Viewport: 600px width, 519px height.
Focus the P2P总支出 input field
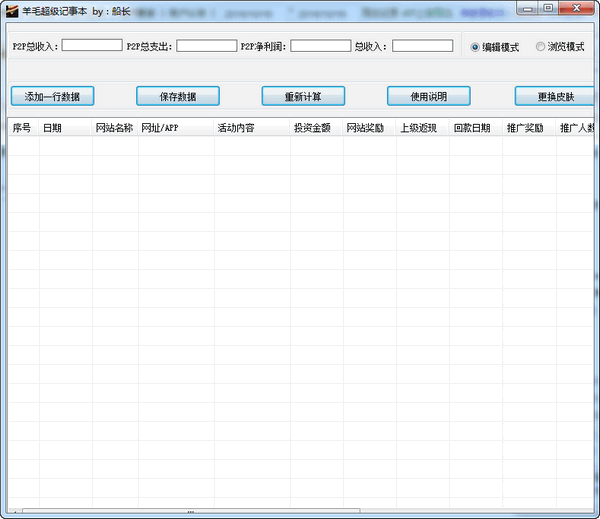[x=207, y=46]
